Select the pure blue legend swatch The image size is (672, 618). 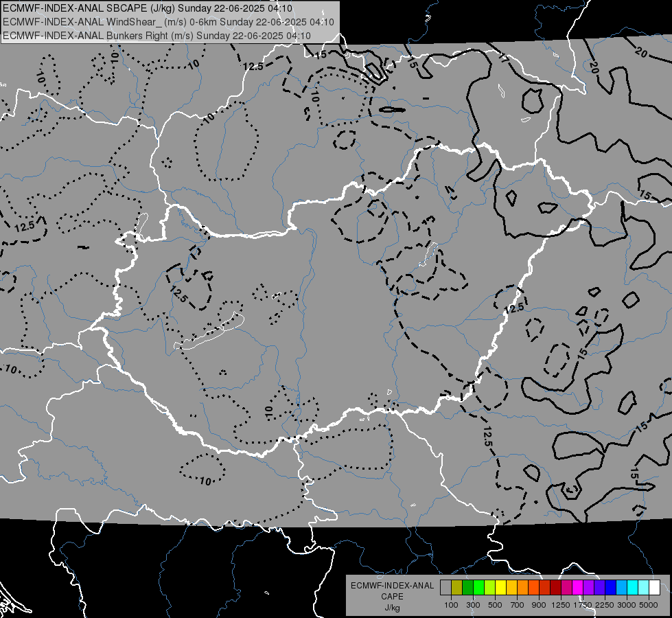coord(611,587)
